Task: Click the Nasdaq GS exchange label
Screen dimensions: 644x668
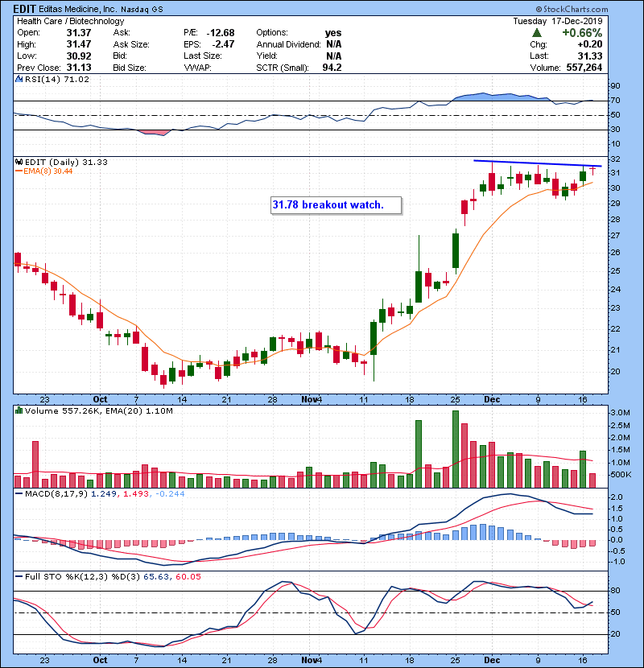Action: coord(142,10)
